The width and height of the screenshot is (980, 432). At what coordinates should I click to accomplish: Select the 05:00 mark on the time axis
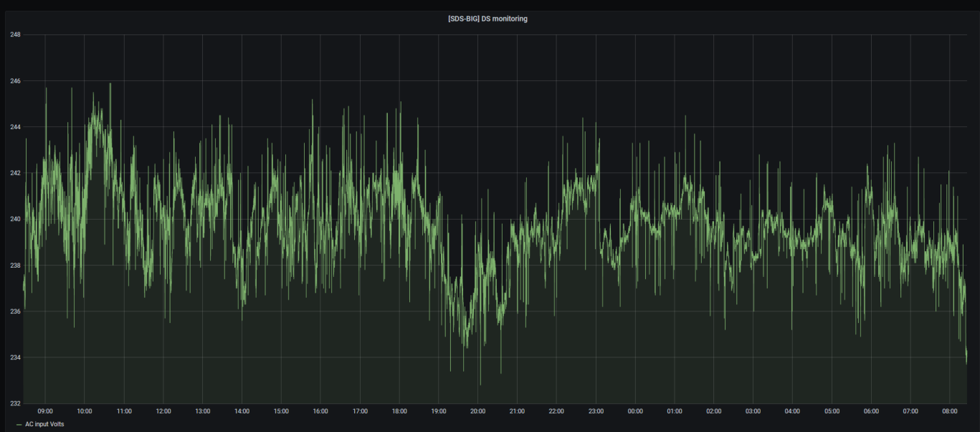[832, 411]
